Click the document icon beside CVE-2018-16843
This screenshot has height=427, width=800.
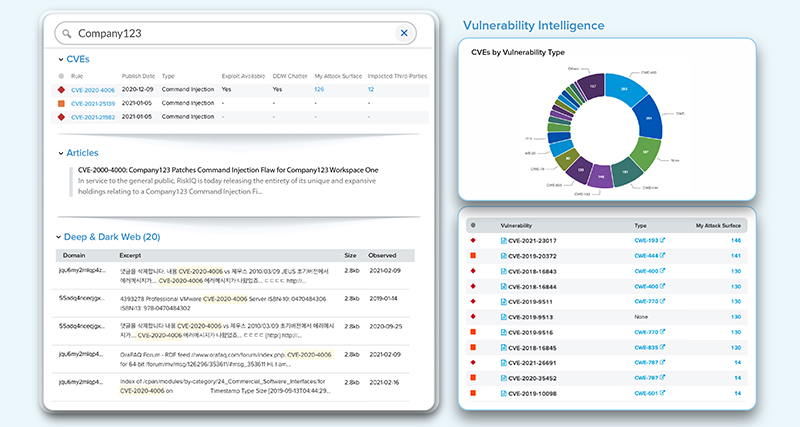click(x=504, y=271)
